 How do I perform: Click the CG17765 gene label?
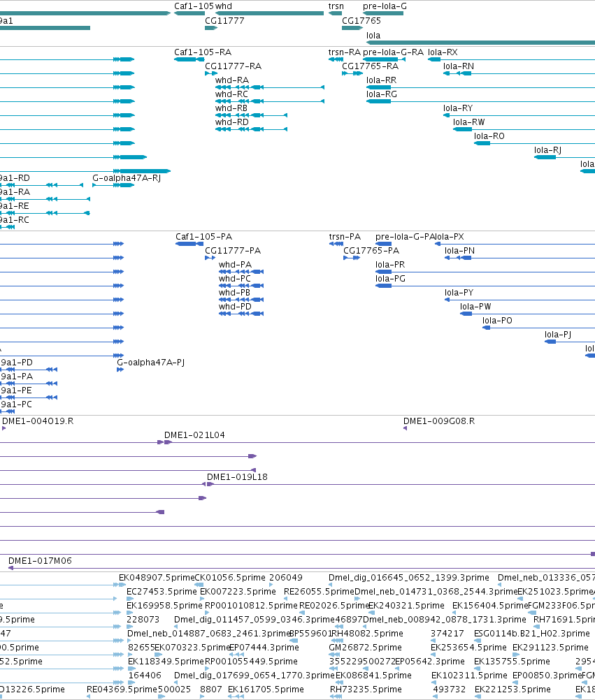(x=361, y=21)
